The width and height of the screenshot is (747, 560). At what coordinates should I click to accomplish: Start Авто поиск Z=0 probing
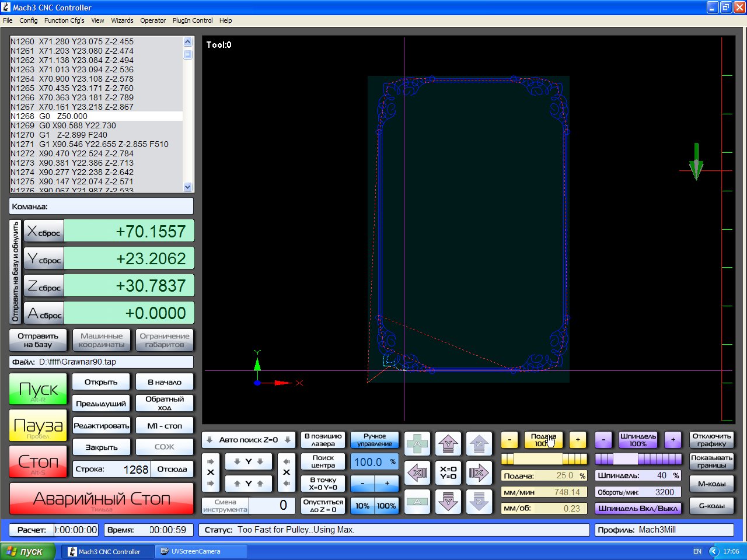coord(248,440)
